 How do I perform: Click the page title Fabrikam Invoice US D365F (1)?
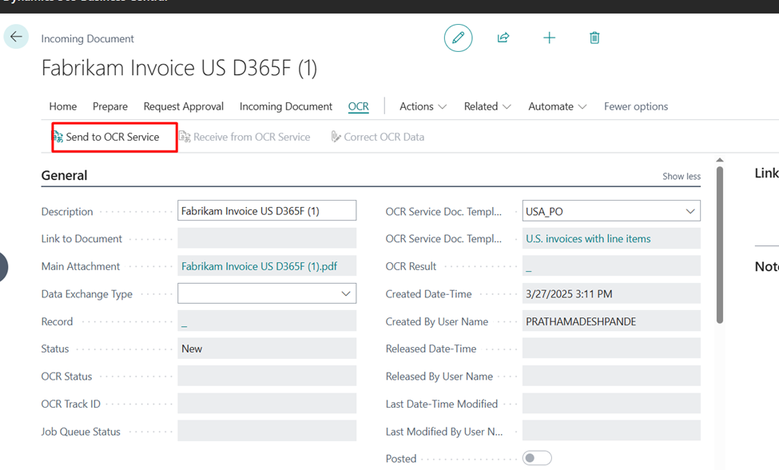point(179,68)
